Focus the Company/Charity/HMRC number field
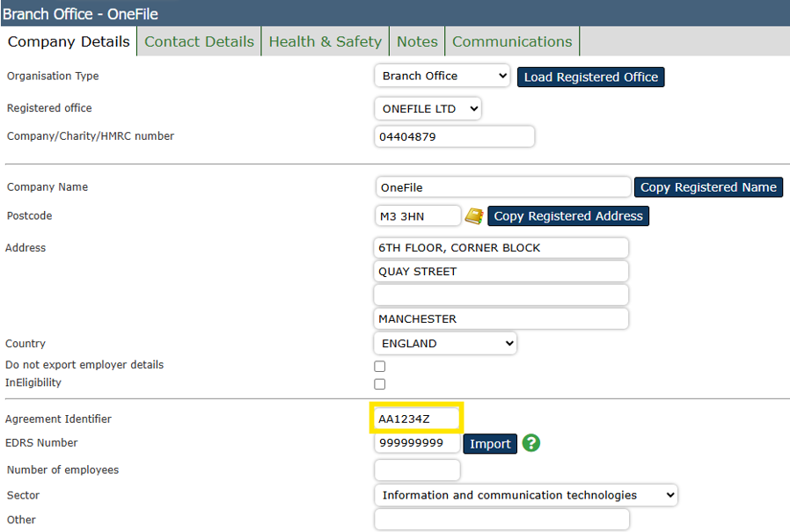Viewport: 790px width, 532px height. (455, 136)
